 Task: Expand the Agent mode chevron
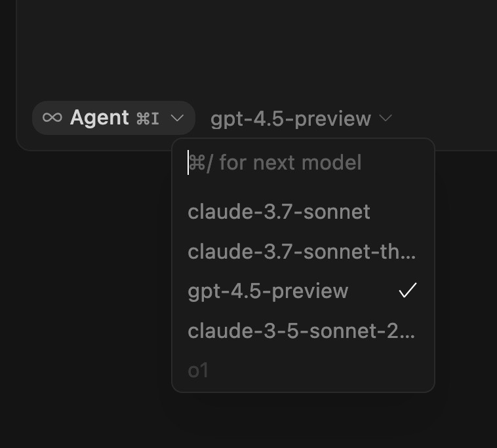point(177,119)
